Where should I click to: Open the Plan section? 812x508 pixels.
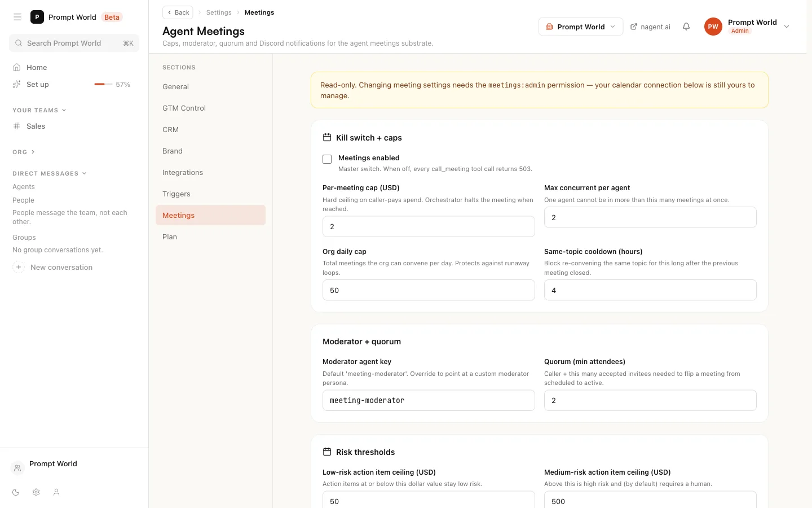point(210,237)
